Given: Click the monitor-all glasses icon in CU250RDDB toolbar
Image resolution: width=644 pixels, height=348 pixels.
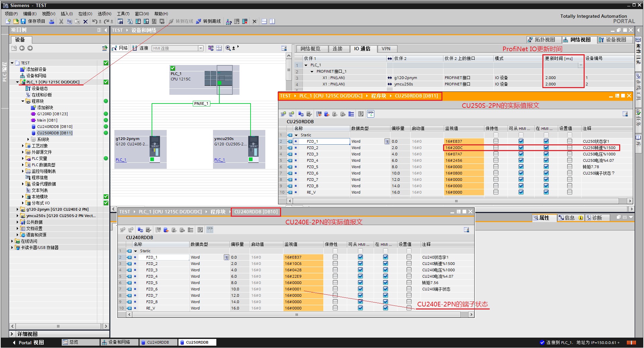Looking at the screenshot, I should pyautogui.click(x=370, y=114).
